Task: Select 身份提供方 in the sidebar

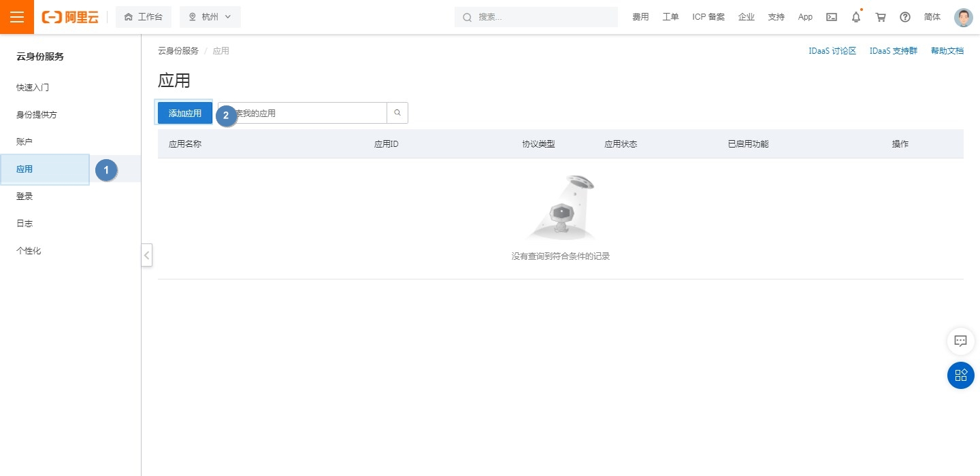Action: tap(37, 115)
